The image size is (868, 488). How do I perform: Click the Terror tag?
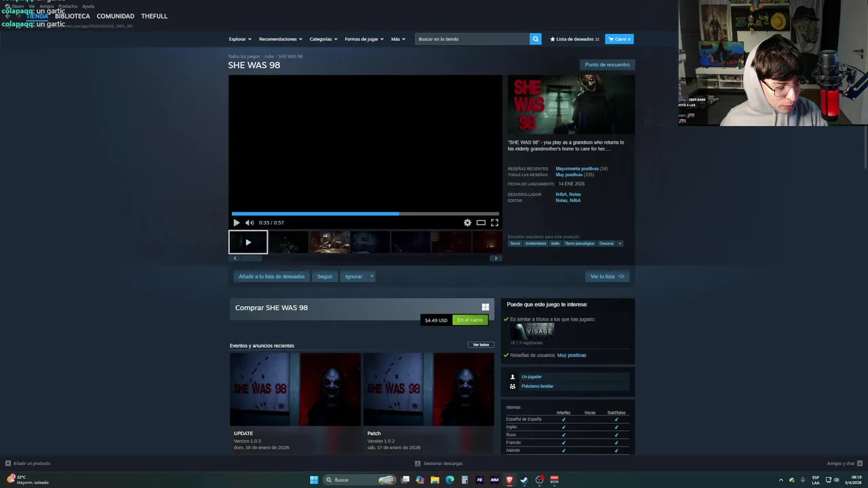pyautogui.click(x=515, y=243)
